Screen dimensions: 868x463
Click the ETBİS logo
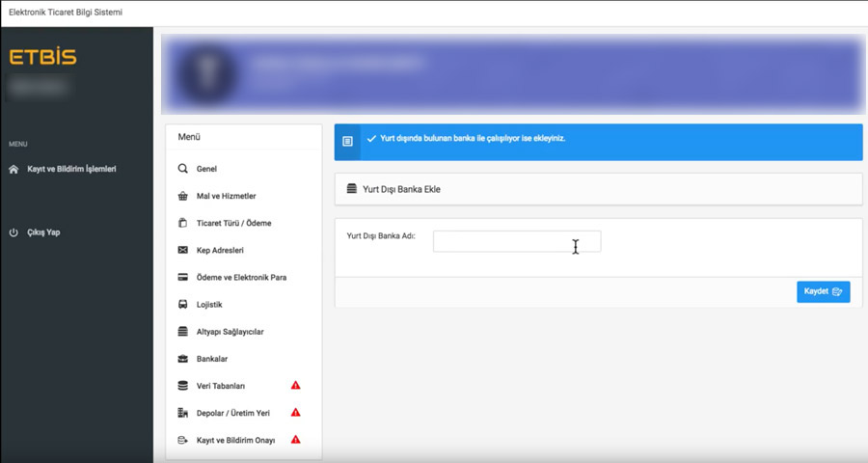43,57
